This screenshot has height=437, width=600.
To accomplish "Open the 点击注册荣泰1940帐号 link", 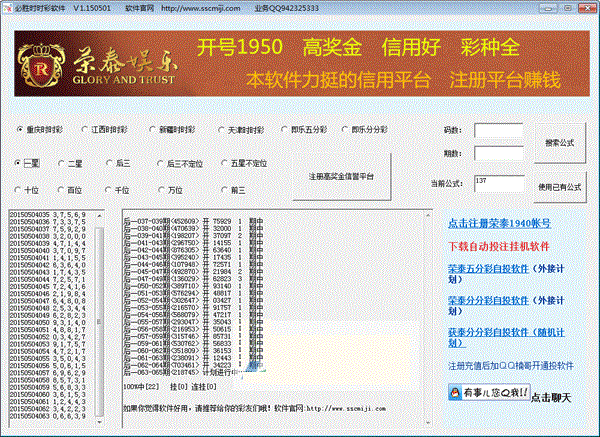I will coord(499,223).
